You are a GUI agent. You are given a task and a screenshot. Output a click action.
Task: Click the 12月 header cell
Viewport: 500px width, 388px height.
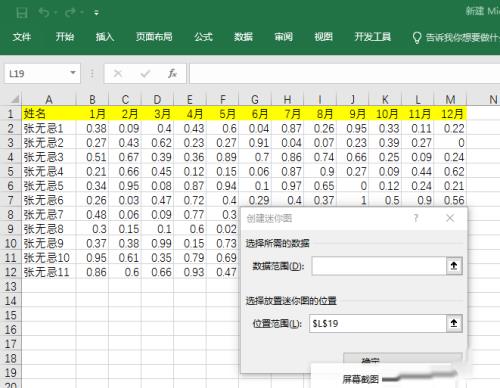pyautogui.click(x=450, y=114)
